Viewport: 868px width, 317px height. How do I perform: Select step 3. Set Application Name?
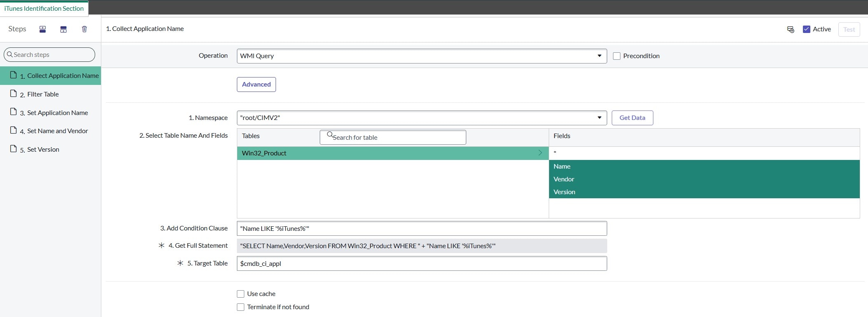pyautogui.click(x=50, y=113)
